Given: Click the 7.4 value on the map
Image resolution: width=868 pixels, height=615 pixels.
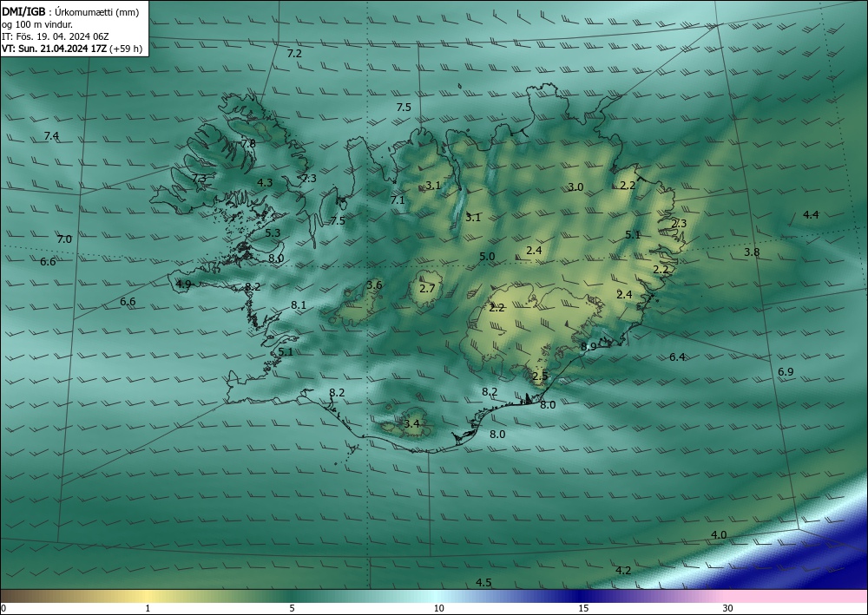Looking at the screenshot, I should click(51, 135).
